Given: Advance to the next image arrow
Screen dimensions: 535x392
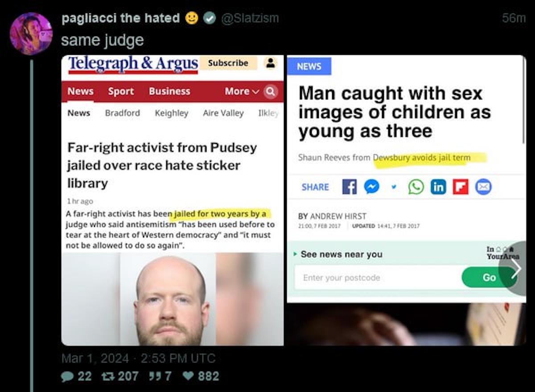Looking at the screenshot, I should point(516,268).
